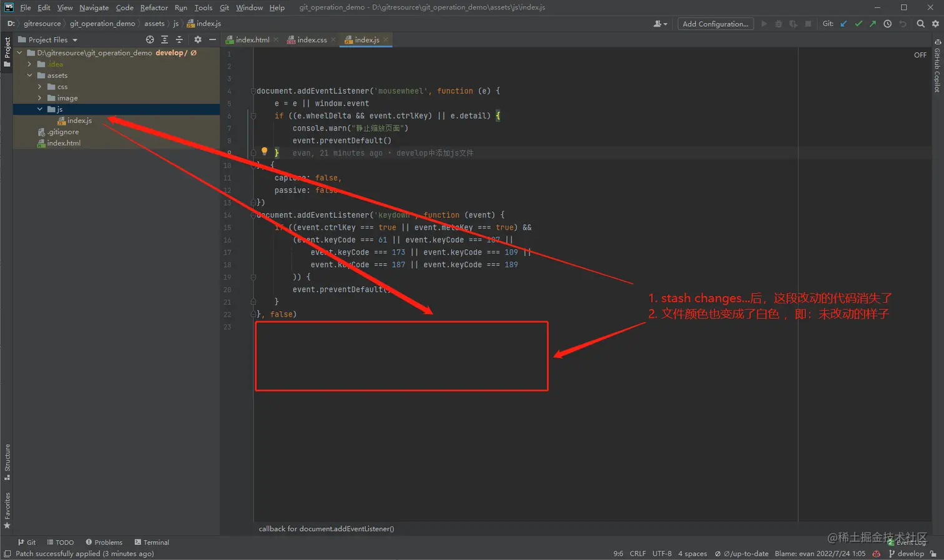Viewport: 944px width, 560px height.
Task: Open the Git tool window button
Action: [27, 542]
